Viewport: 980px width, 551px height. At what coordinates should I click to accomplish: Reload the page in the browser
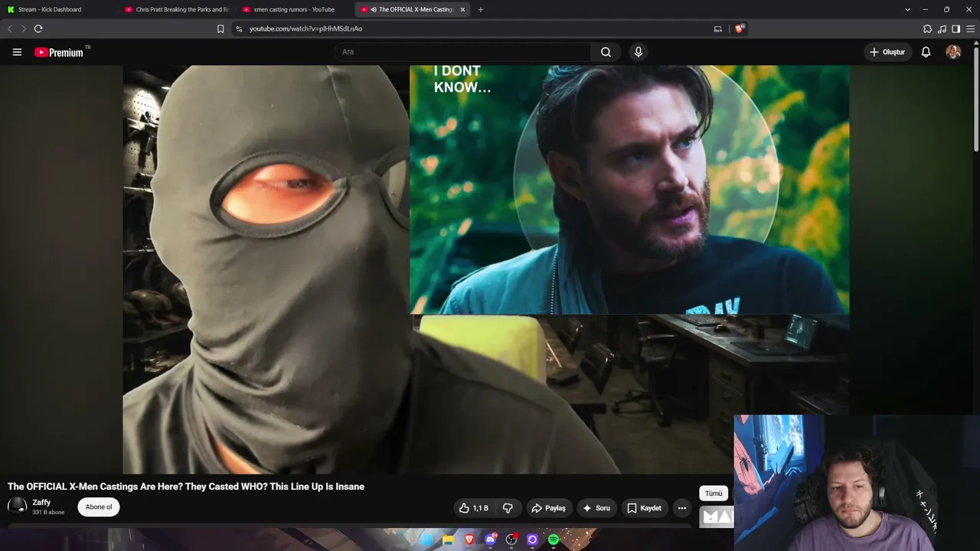point(38,29)
